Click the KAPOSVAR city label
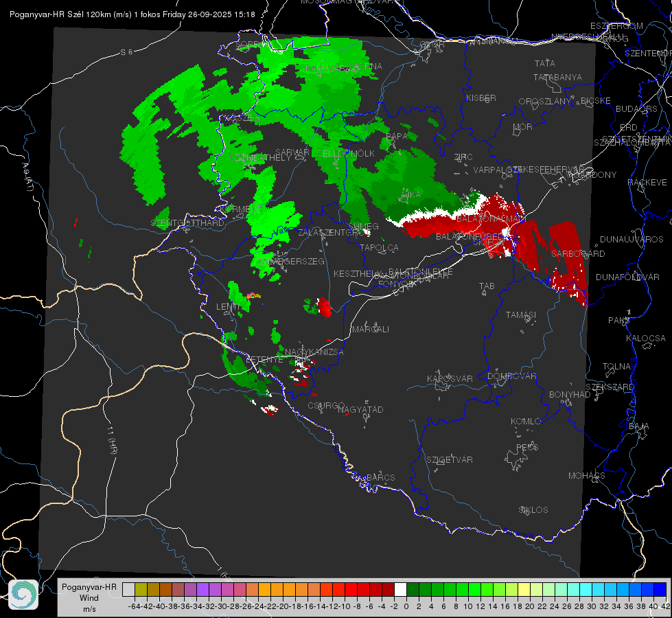This screenshot has height=618, width=672. [x=450, y=378]
